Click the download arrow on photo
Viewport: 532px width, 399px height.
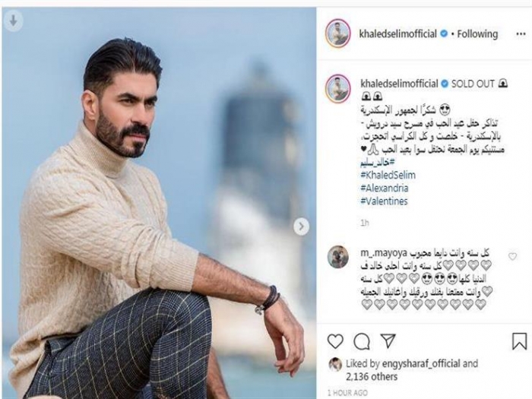pyautogui.click(x=13, y=21)
